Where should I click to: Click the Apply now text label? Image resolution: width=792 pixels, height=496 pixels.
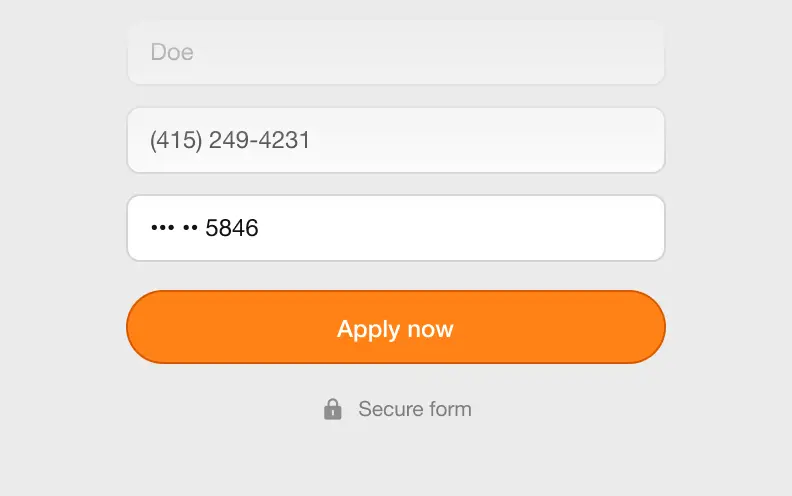[395, 329]
